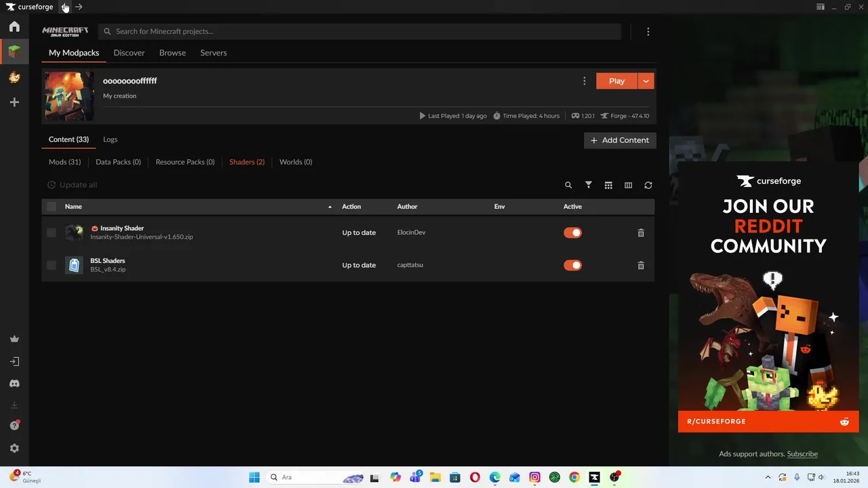Viewport: 868px width, 488px height.
Task: Launch the modpack with Play button
Action: coord(616,81)
